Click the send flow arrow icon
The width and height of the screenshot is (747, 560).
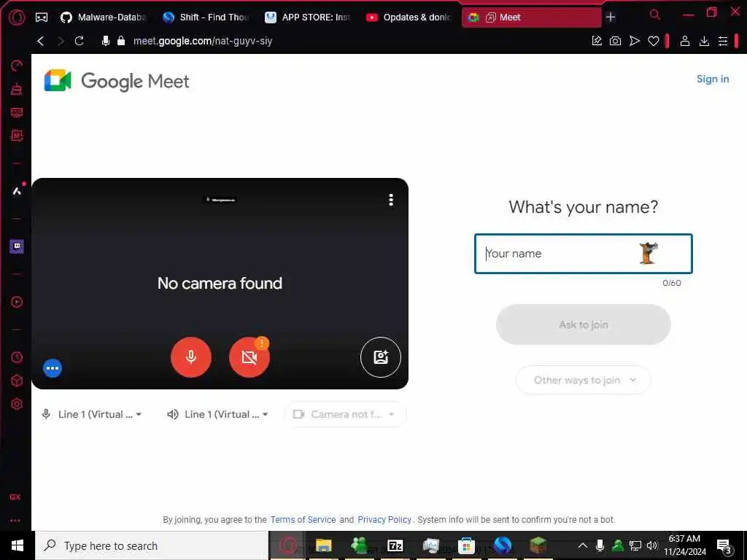point(635,41)
